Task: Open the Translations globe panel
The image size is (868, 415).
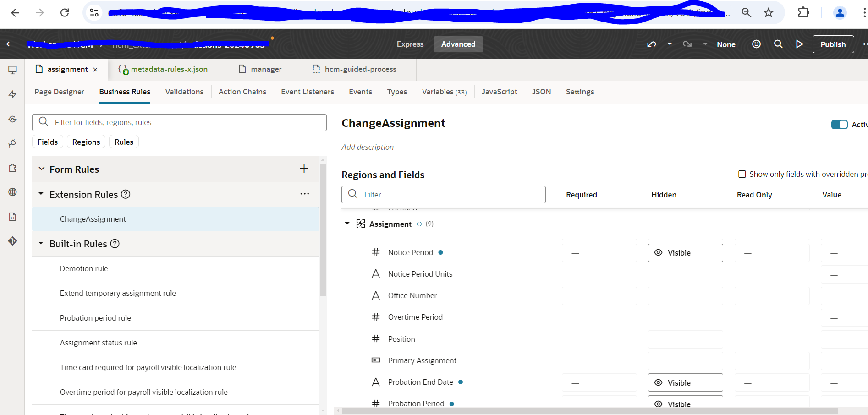Action: click(x=12, y=192)
